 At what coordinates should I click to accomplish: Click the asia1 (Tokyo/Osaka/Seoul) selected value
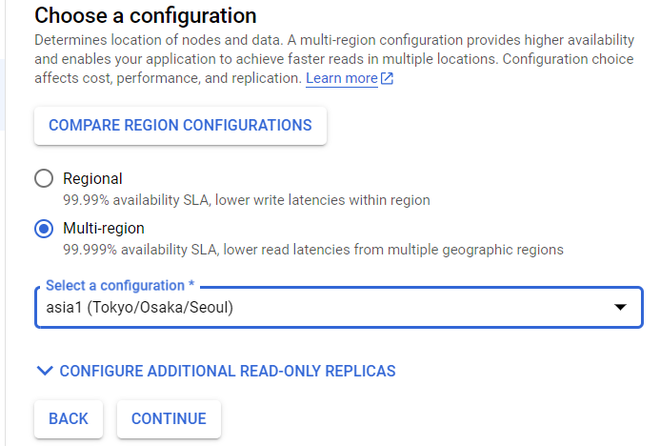[140, 308]
